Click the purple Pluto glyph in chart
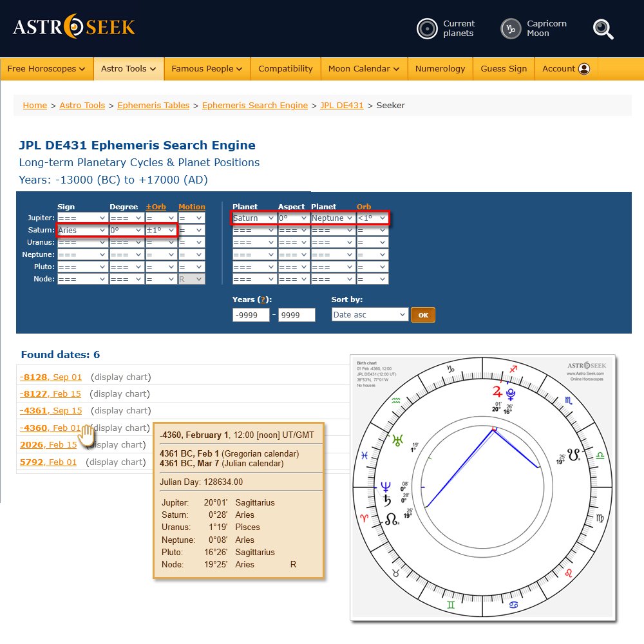644x644 pixels. [x=511, y=395]
